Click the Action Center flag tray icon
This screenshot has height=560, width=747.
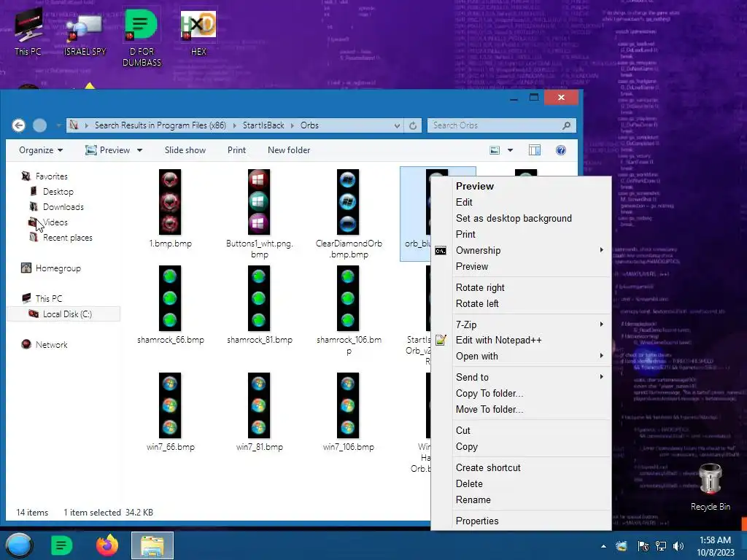point(643,546)
